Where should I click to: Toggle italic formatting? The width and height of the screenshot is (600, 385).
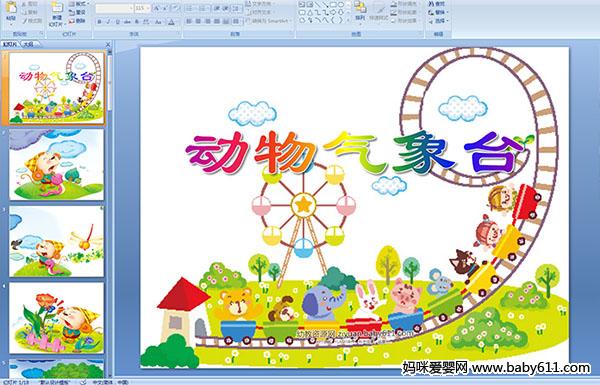(x=108, y=22)
